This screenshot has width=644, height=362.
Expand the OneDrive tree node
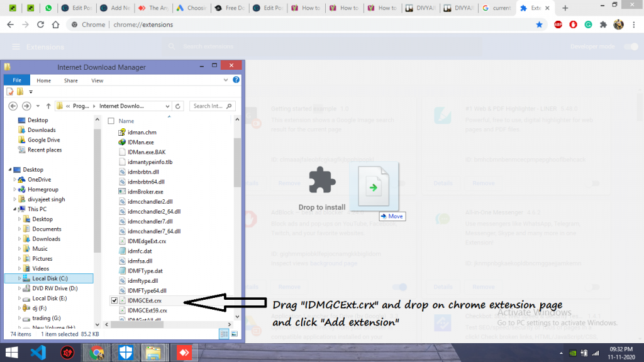(x=15, y=179)
